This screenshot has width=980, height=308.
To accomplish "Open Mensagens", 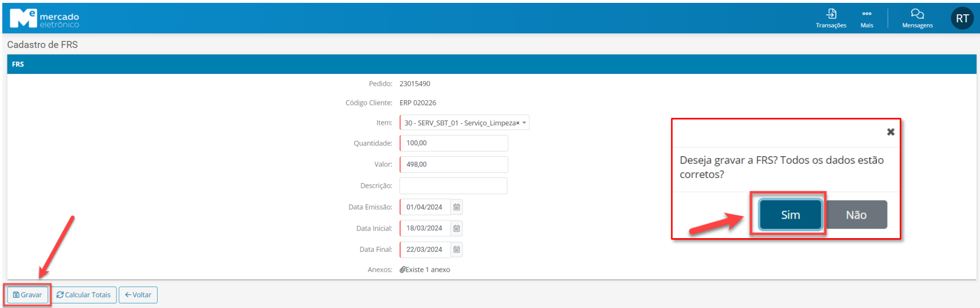I will [x=917, y=18].
